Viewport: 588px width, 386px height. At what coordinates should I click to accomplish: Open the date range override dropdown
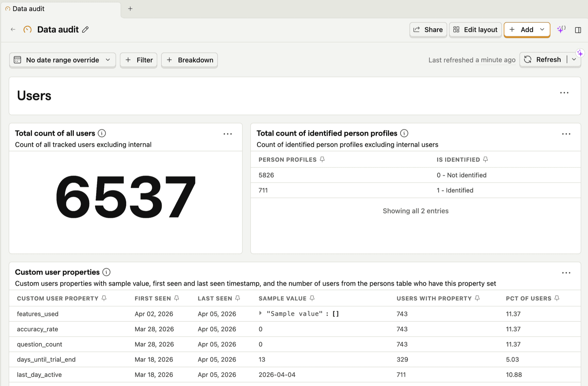tap(62, 60)
